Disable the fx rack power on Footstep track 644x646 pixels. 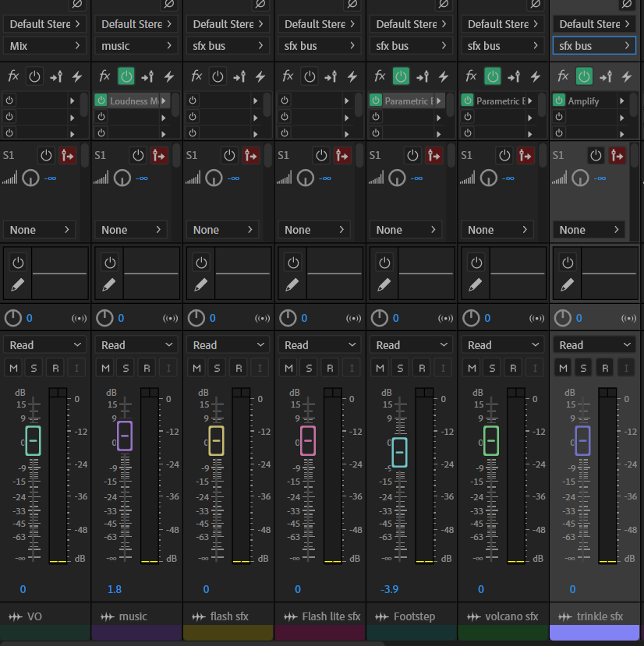click(401, 76)
